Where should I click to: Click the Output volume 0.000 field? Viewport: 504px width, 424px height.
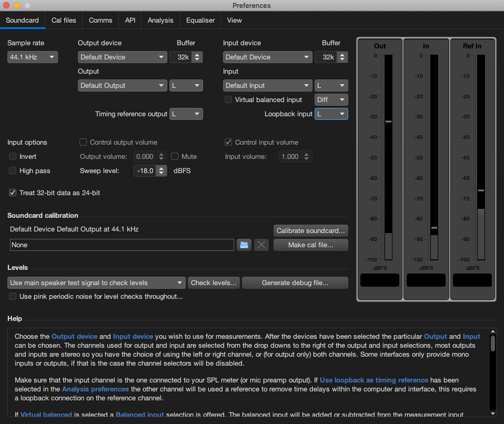pyautogui.click(x=145, y=156)
